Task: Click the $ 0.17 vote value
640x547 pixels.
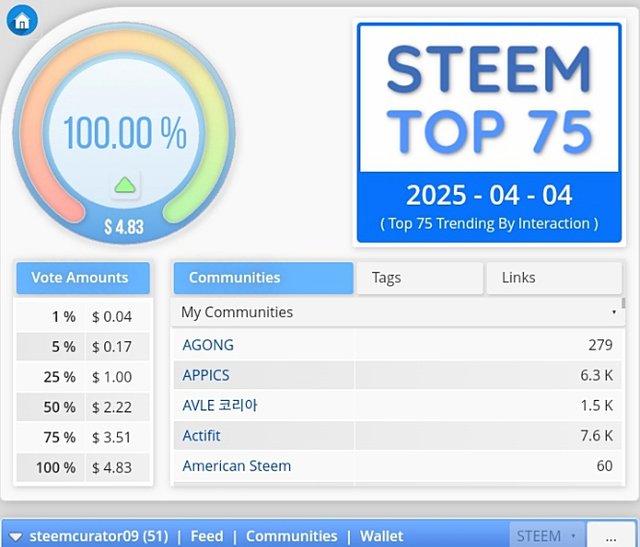Action: (112, 347)
